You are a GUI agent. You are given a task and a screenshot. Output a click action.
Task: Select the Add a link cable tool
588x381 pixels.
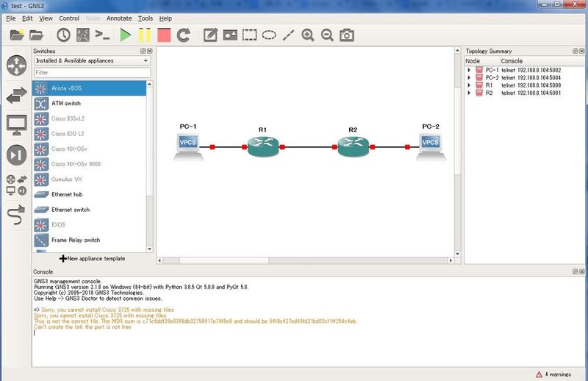[16, 214]
